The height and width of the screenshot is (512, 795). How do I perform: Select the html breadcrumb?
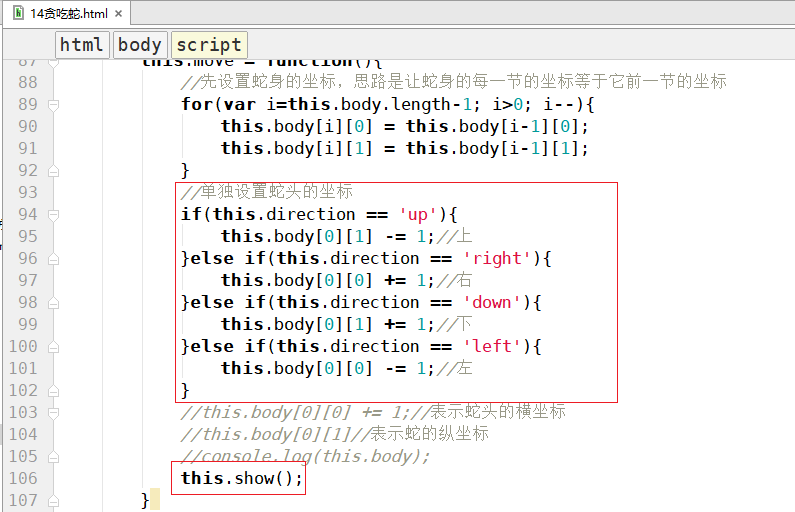[x=81, y=45]
